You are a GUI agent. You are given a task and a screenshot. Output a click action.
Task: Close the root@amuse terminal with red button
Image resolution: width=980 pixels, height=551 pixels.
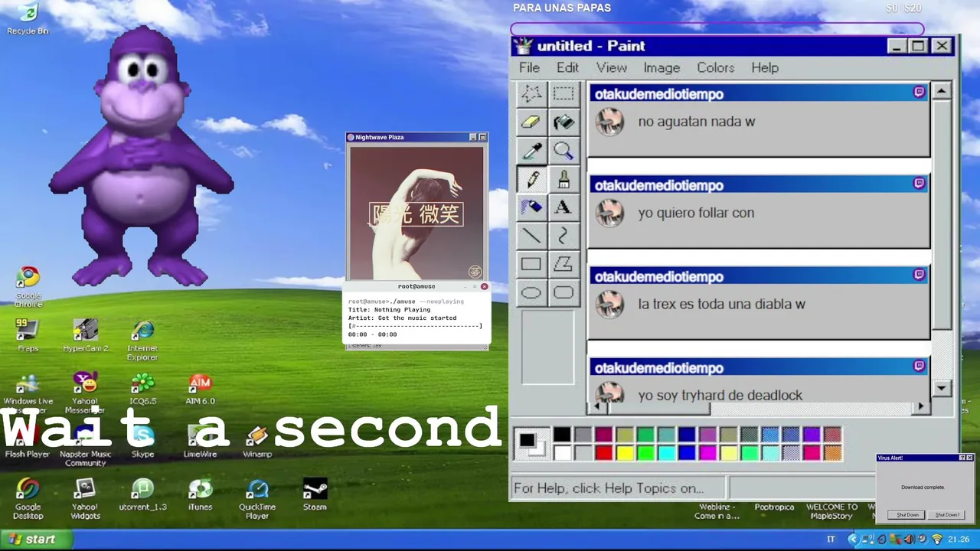point(484,286)
